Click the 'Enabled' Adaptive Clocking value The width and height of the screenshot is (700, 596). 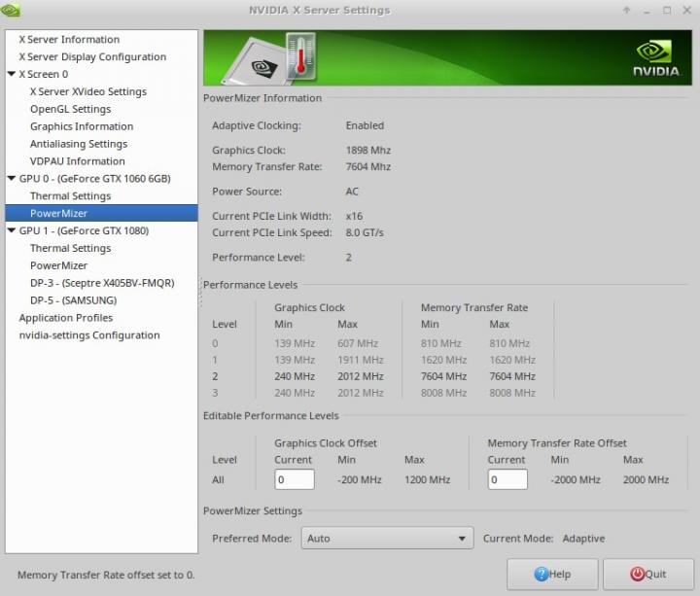click(x=365, y=125)
